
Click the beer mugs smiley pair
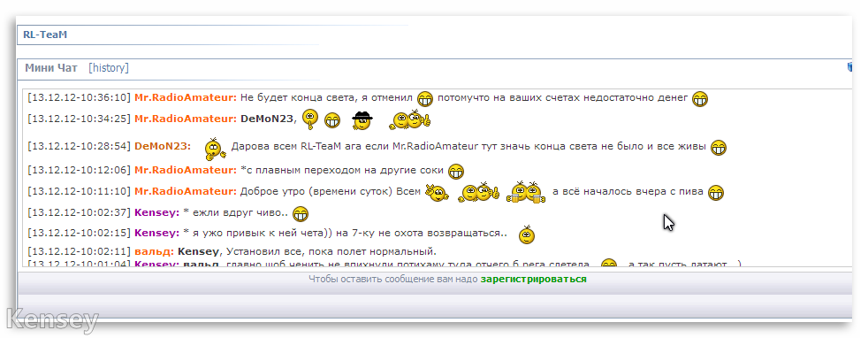pyautogui.click(x=527, y=192)
